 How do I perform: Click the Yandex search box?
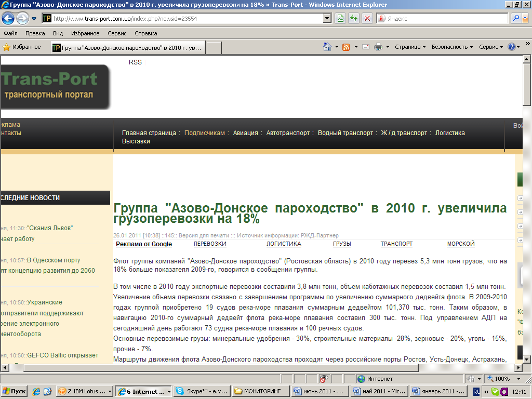(443, 18)
